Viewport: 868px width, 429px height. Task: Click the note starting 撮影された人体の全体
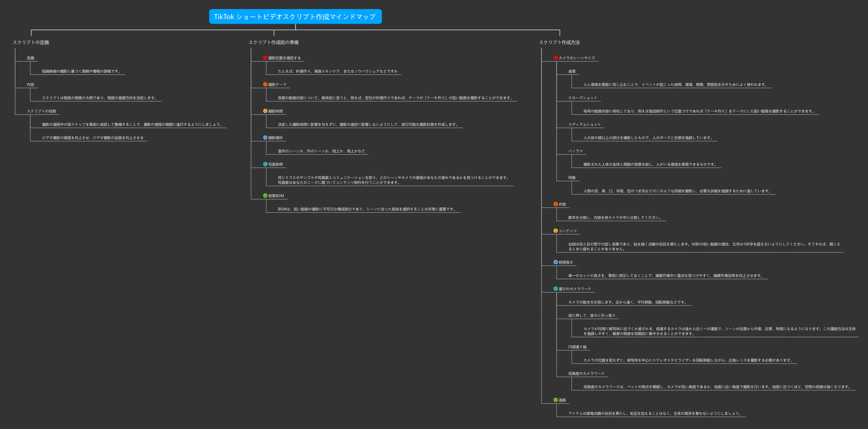[650, 165]
